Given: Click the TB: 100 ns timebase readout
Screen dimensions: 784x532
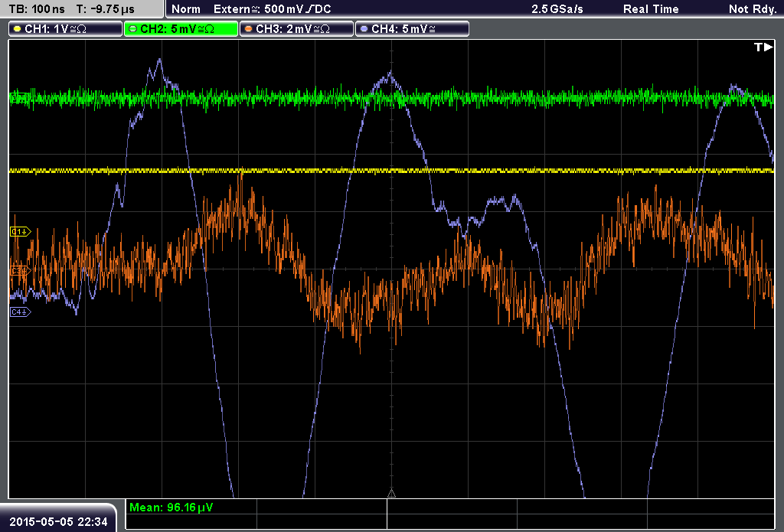Looking at the screenshot, I should click(x=37, y=9).
